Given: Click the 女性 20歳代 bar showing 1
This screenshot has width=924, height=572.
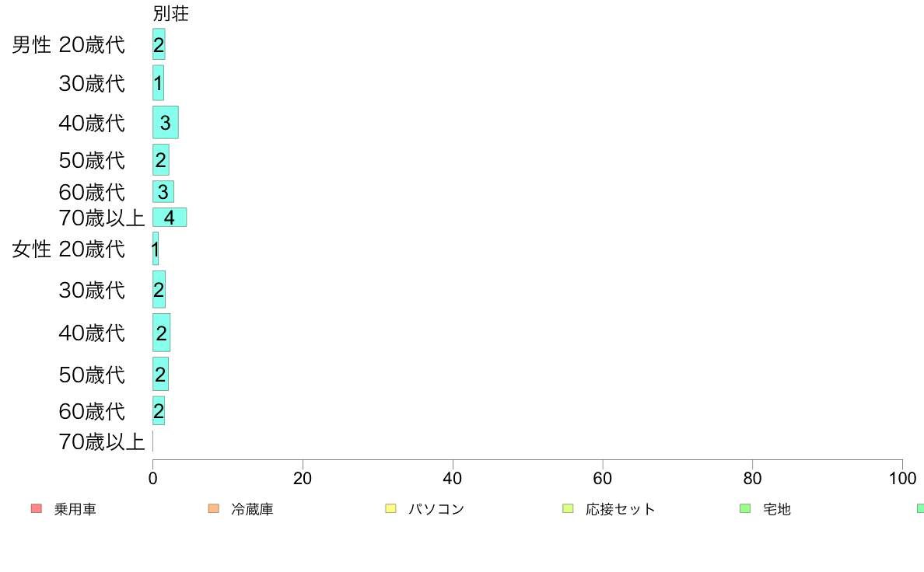Looking at the screenshot, I should [x=156, y=249].
